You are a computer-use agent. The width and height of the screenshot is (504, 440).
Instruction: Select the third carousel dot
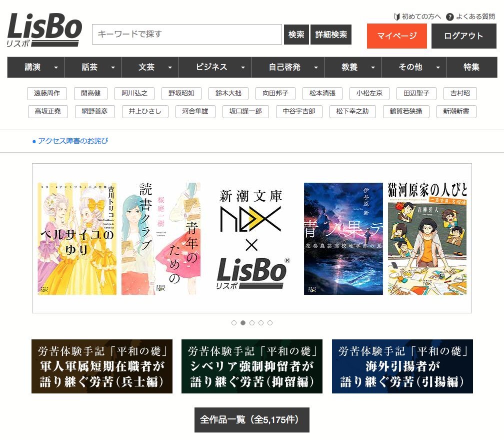click(x=252, y=323)
